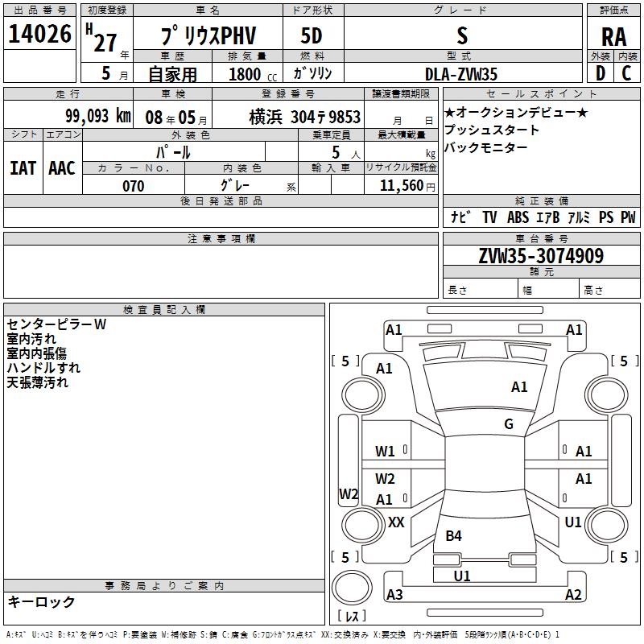
Task: Click equipment item アルミ
Action: 578,217
